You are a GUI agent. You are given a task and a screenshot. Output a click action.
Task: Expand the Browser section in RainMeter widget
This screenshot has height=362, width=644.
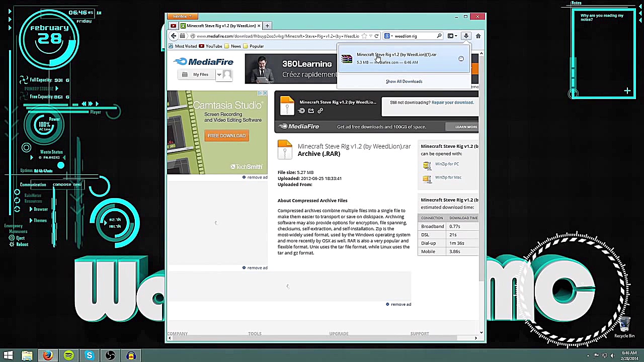coord(31,209)
